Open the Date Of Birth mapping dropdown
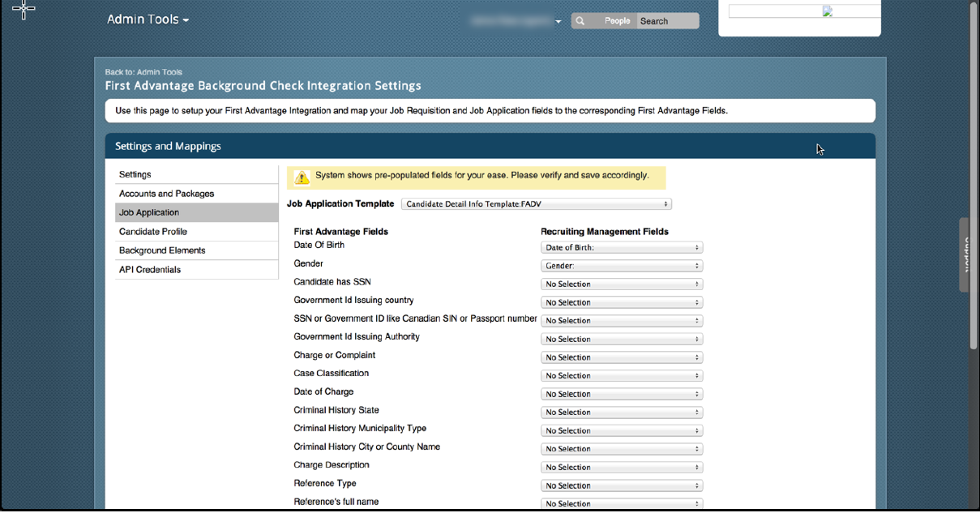 tap(622, 248)
